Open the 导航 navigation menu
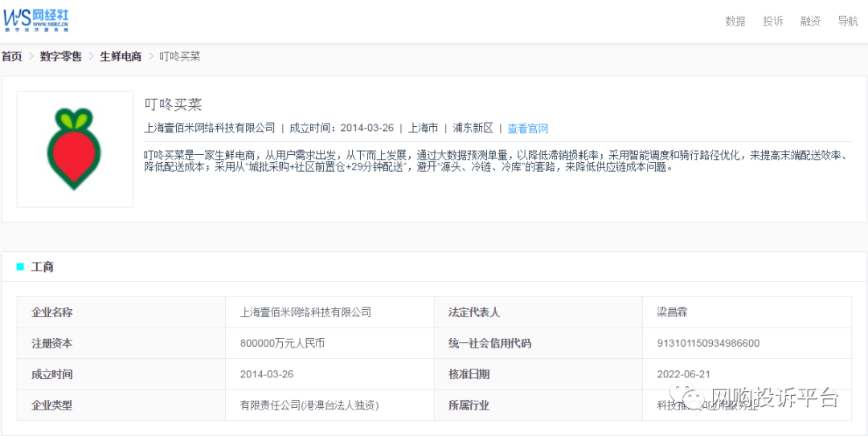Viewport: 868px width, 436px height. [x=848, y=22]
